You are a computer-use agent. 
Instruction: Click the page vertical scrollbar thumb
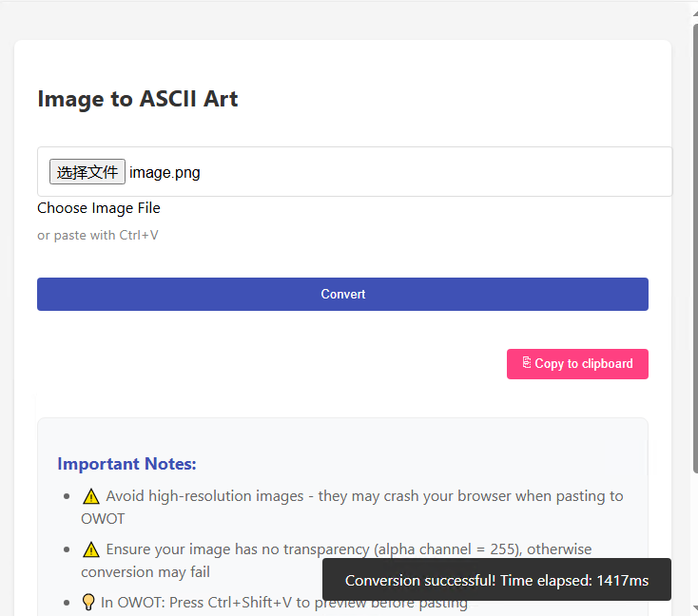[695, 249]
